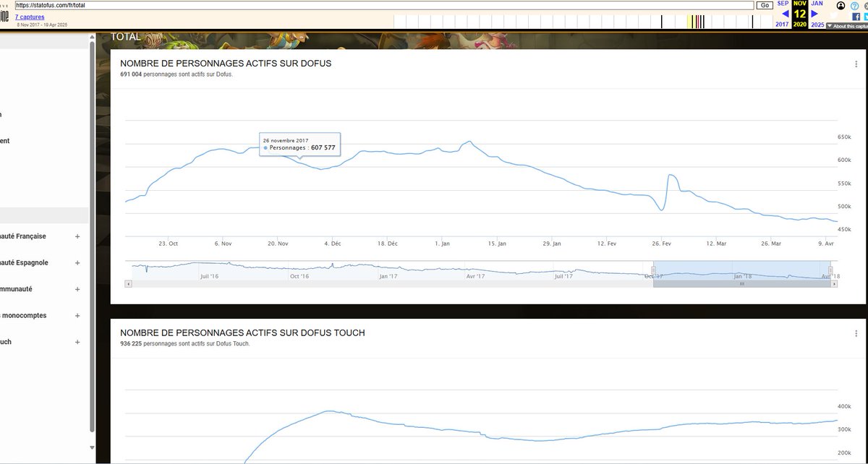Toggle the About this capture dropdown
Viewport: 868px width, 464px height.
(846, 25)
